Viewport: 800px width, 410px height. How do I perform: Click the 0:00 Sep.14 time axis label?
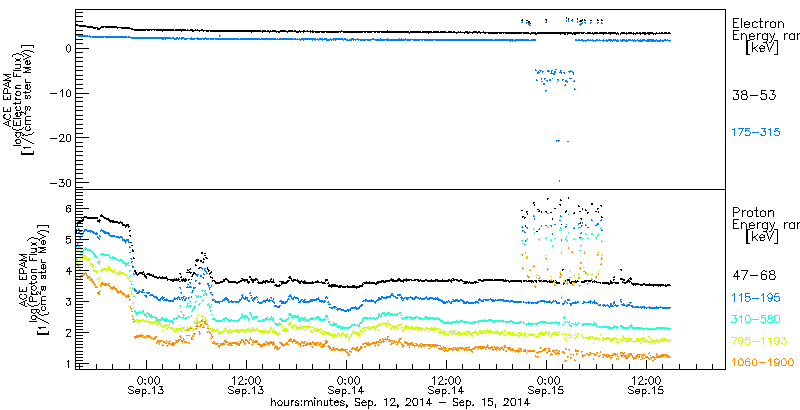[x=346, y=386]
